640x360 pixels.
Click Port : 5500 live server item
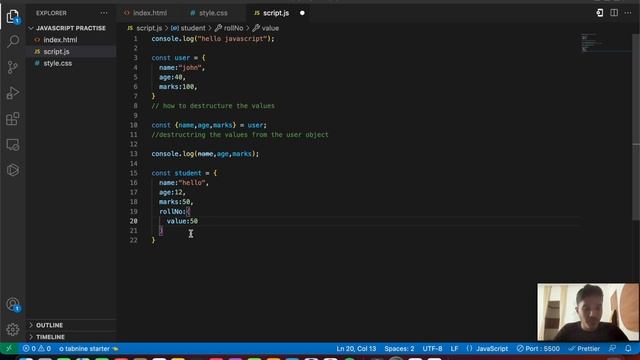(x=538, y=349)
